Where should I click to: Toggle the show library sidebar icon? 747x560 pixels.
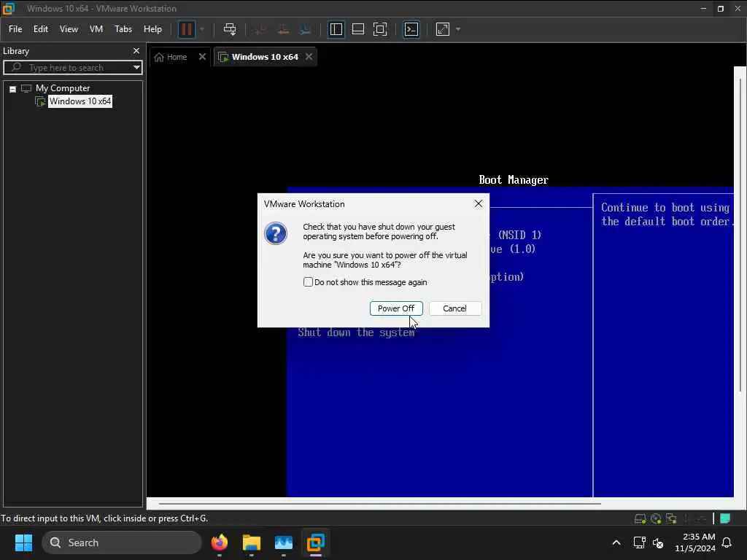pos(336,29)
